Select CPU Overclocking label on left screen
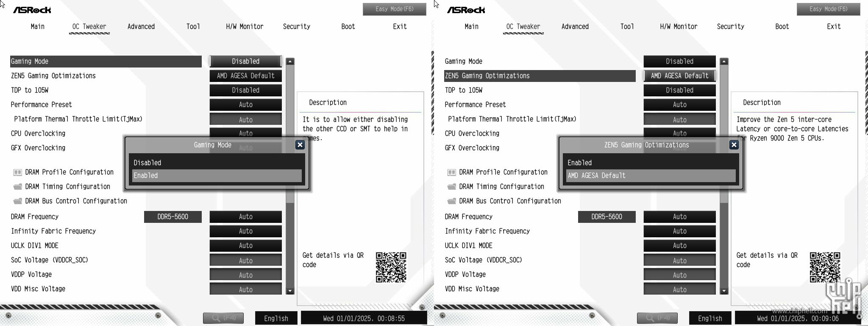Viewport: 868px width, 326px height. coord(38,134)
